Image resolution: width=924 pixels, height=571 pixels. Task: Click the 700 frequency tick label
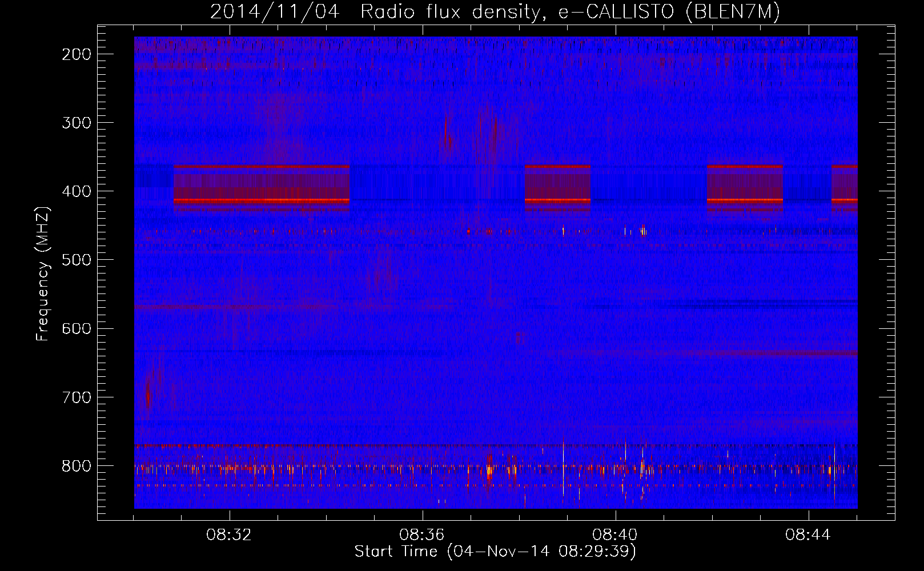tap(76, 397)
